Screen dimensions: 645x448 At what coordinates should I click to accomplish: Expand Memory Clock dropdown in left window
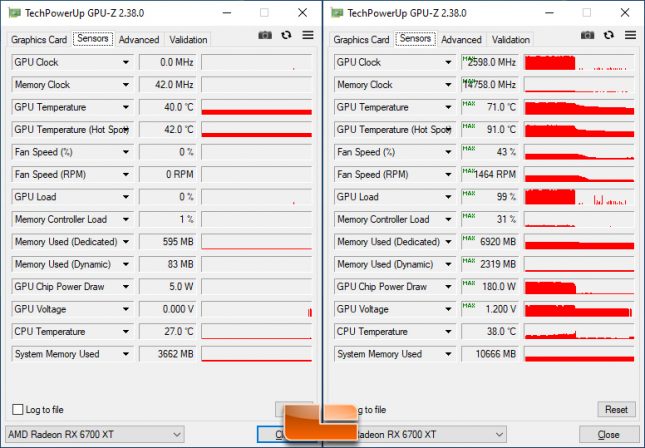125,85
